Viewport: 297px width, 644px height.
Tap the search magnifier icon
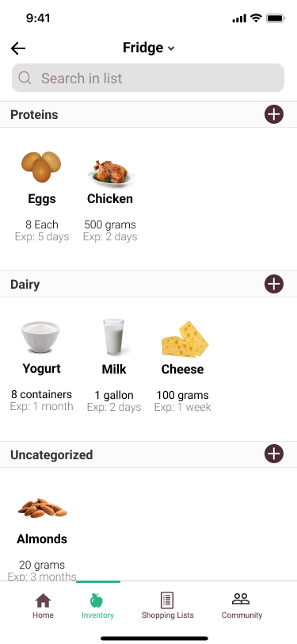(x=25, y=78)
